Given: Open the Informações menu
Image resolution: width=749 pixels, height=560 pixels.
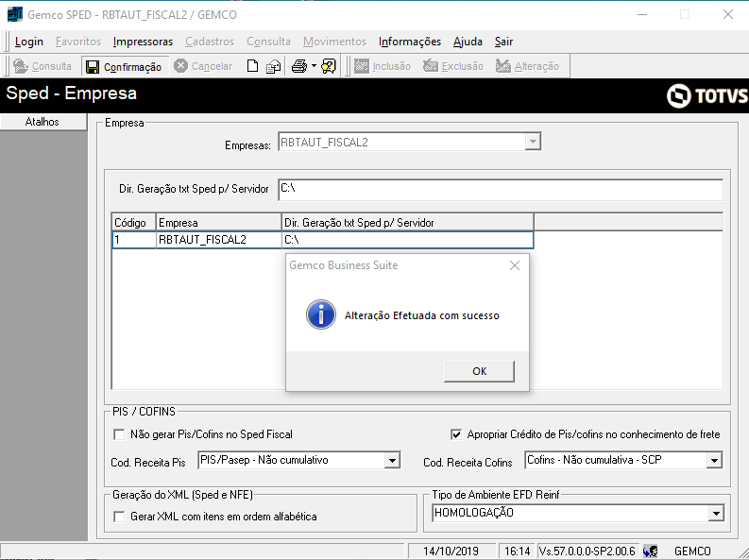Looking at the screenshot, I should coord(410,42).
